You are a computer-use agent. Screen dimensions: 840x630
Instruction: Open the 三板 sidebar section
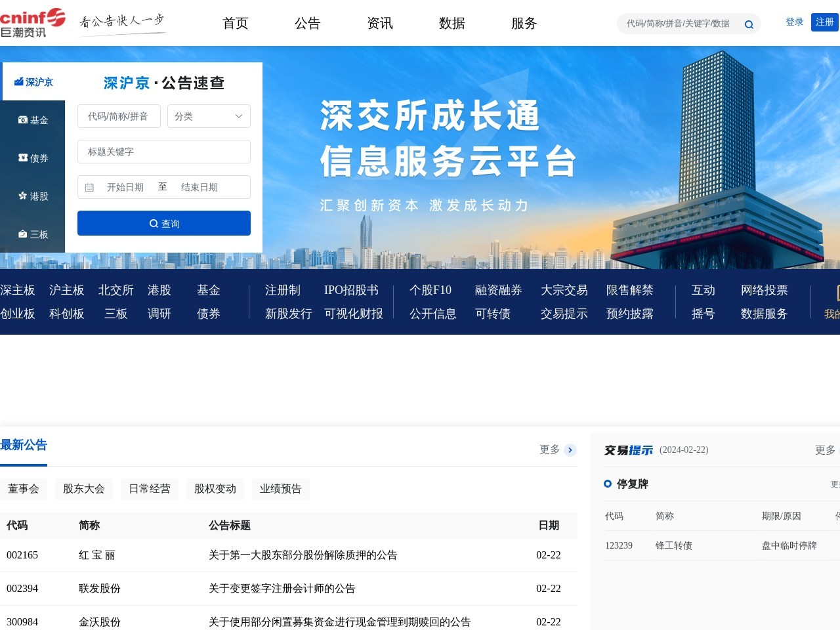[33, 234]
